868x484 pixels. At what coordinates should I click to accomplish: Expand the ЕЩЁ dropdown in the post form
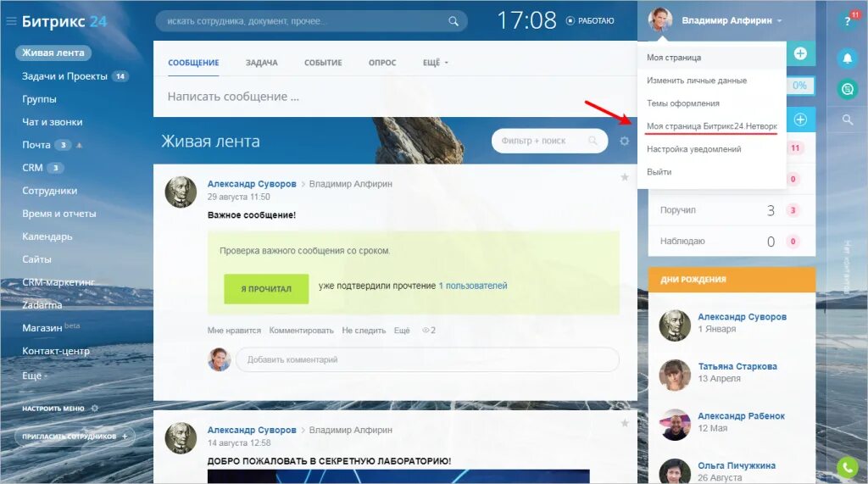click(x=436, y=63)
